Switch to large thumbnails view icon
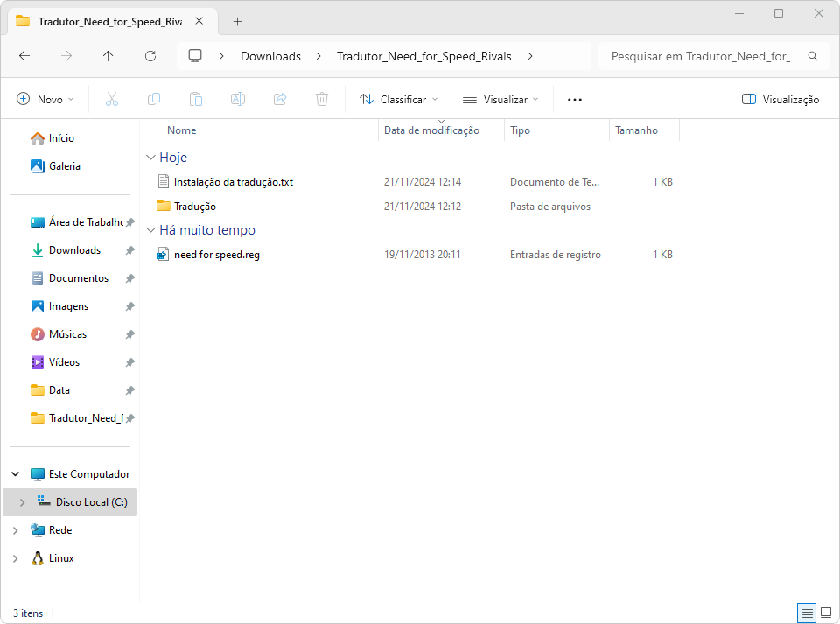 [826, 613]
